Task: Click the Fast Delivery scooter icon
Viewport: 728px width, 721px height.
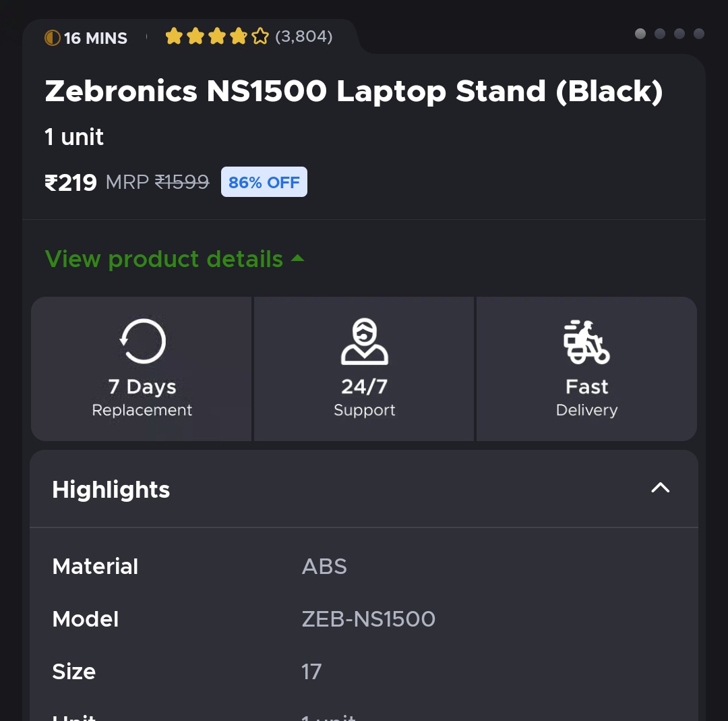Action: click(586, 341)
